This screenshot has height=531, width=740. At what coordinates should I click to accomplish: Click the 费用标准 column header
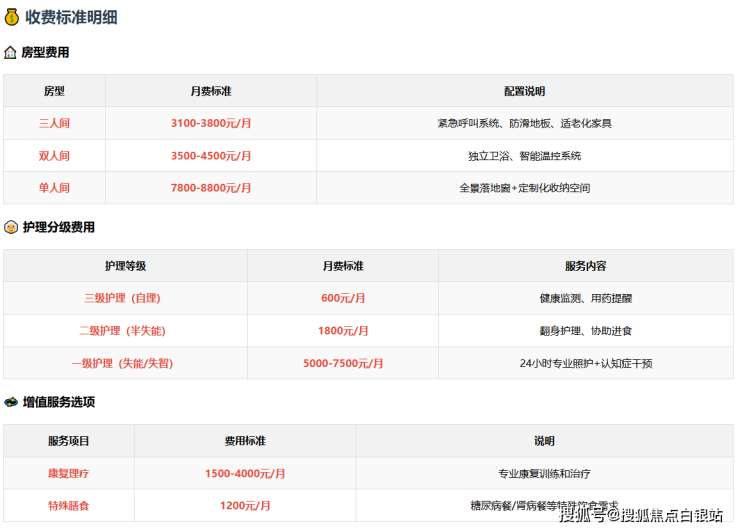(245, 441)
